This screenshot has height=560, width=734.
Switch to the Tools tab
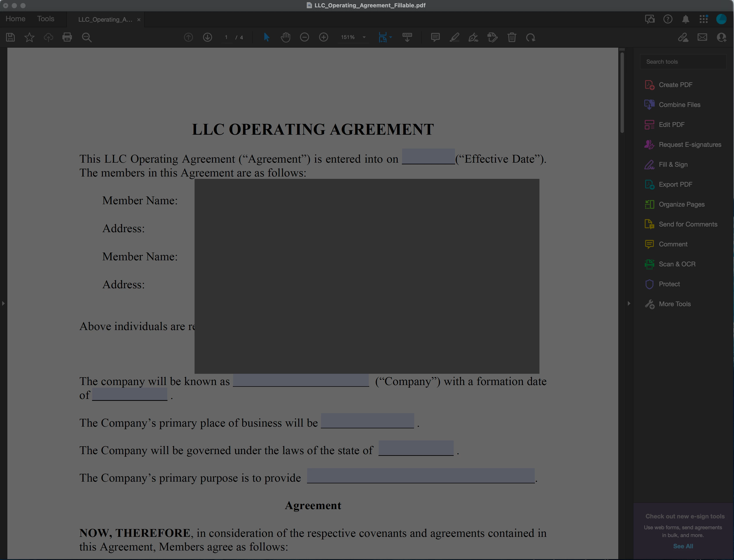coord(45,19)
